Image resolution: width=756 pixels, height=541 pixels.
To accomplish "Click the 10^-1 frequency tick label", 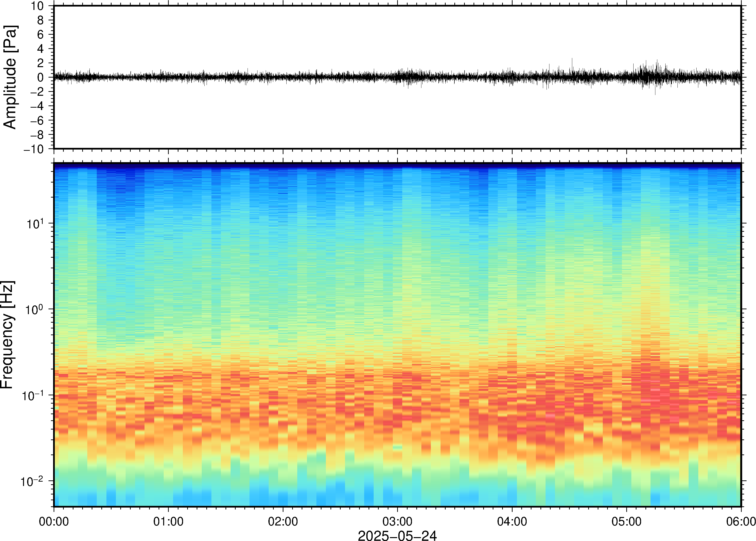I will tap(33, 395).
